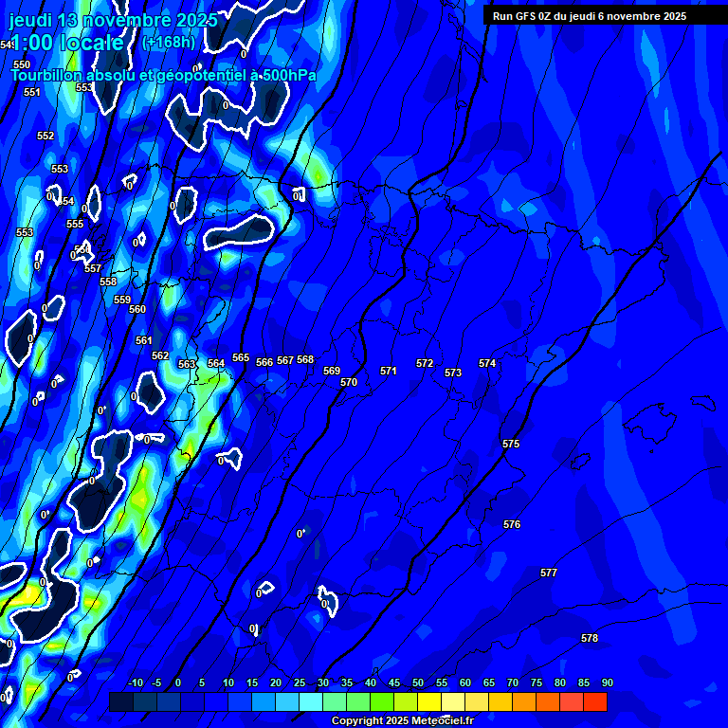Screen dimensions: 728x728
Task: Click the 575 contour label
Action: coord(511,444)
